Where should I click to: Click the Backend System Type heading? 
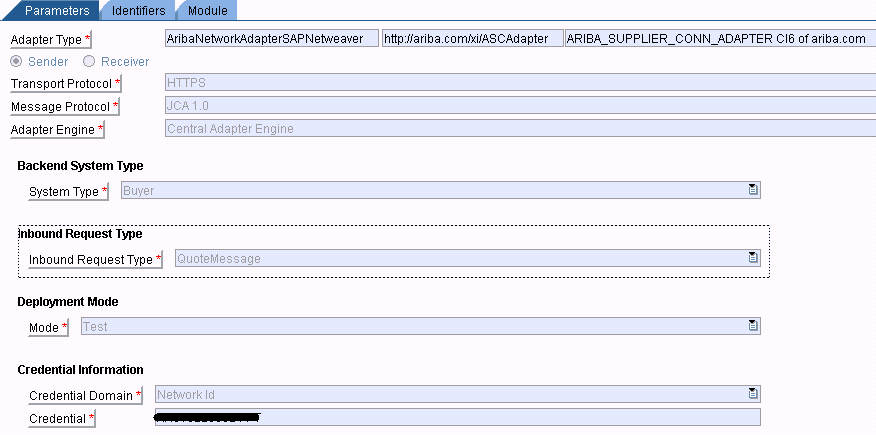coord(80,166)
